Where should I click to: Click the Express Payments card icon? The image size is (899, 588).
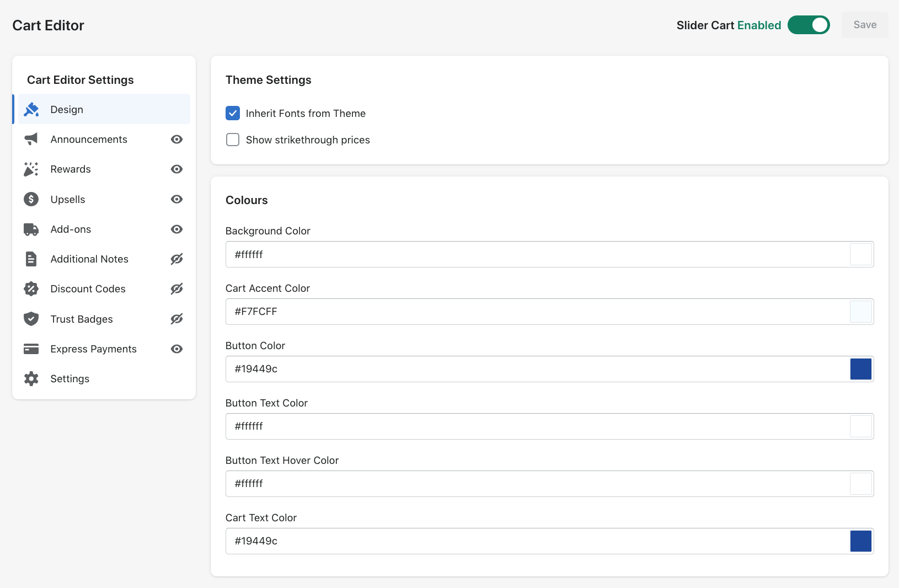pos(31,349)
